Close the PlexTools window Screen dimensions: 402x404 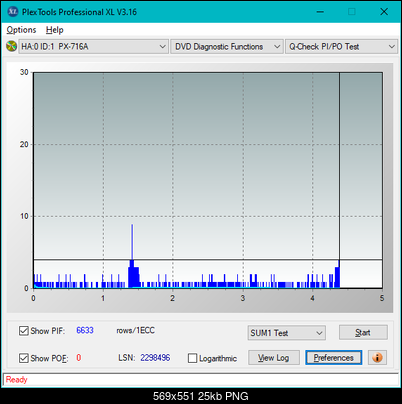(x=384, y=12)
